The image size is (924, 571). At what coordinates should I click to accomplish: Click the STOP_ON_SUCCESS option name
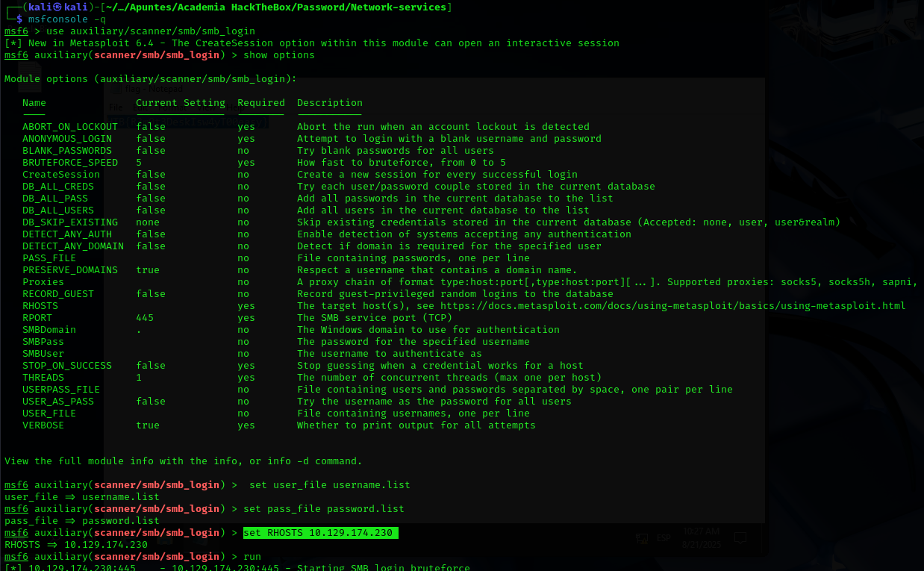coord(66,365)
